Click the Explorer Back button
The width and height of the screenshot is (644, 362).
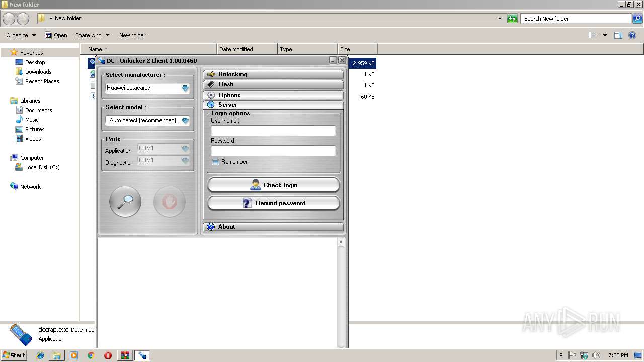9,19
